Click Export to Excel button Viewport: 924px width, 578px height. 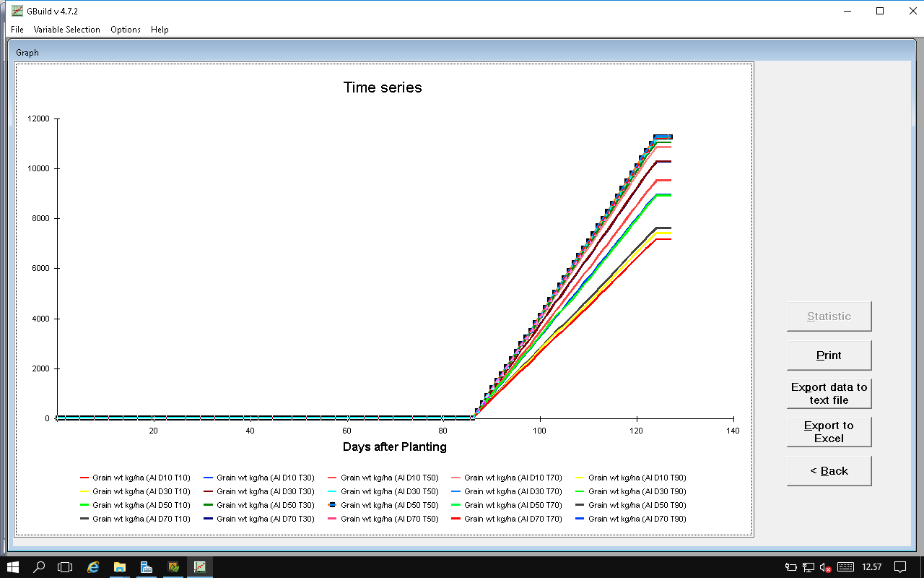(829, 432)
